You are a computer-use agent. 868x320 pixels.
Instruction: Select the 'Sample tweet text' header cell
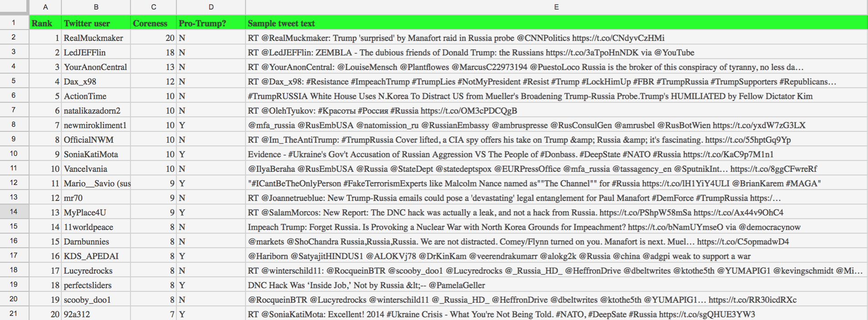pos(556,23)
